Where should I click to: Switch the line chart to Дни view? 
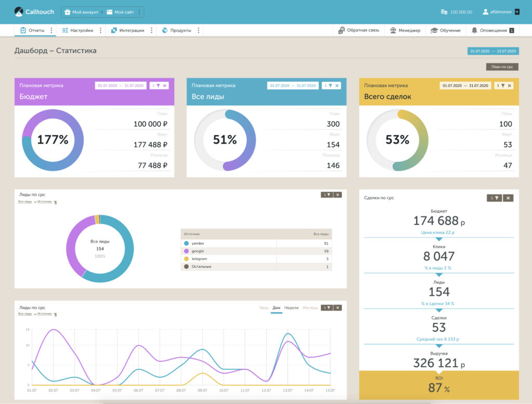pyautogui.click(x=276, y=308)
